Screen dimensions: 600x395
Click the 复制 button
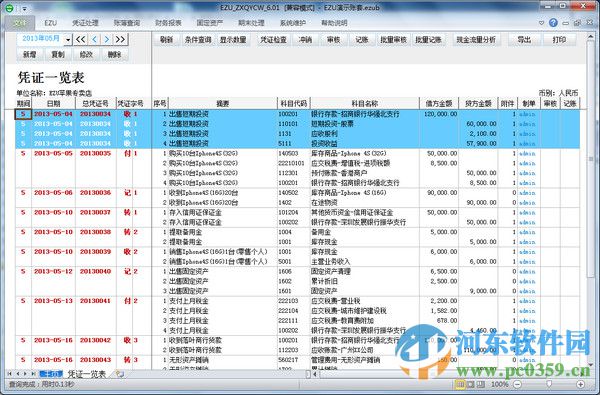(x=58, y=55)
